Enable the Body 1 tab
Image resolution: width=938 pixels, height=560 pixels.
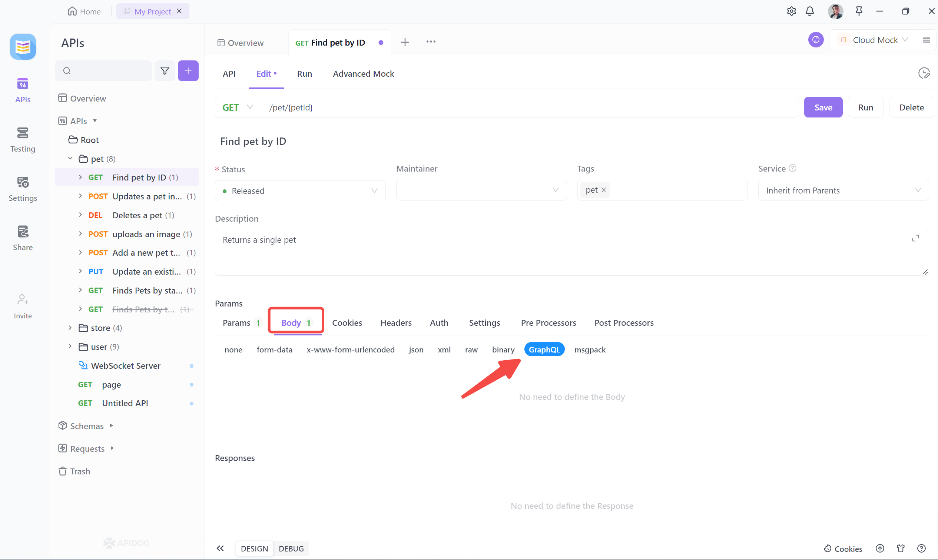(x=295, y=322)
